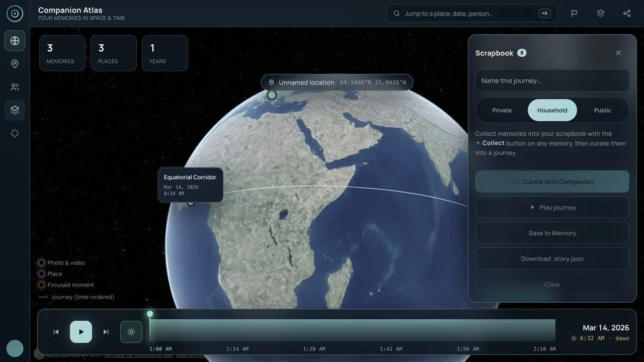This screenshot has width=644, height=362.
Task: Click the Equatorial Corridor memory card
Action: pyautogui.click(x=190, y=185)
